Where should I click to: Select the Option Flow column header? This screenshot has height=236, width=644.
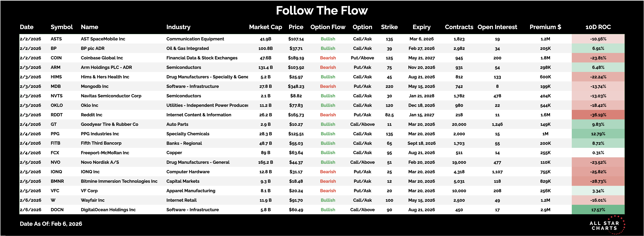click(x=328, y=27)
